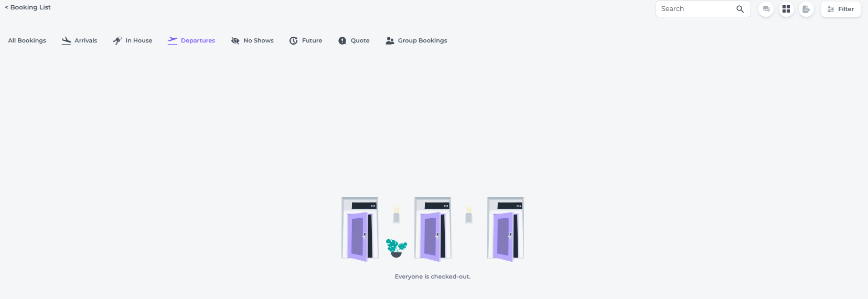
Task: Click the export document icon
Action: 806,9
